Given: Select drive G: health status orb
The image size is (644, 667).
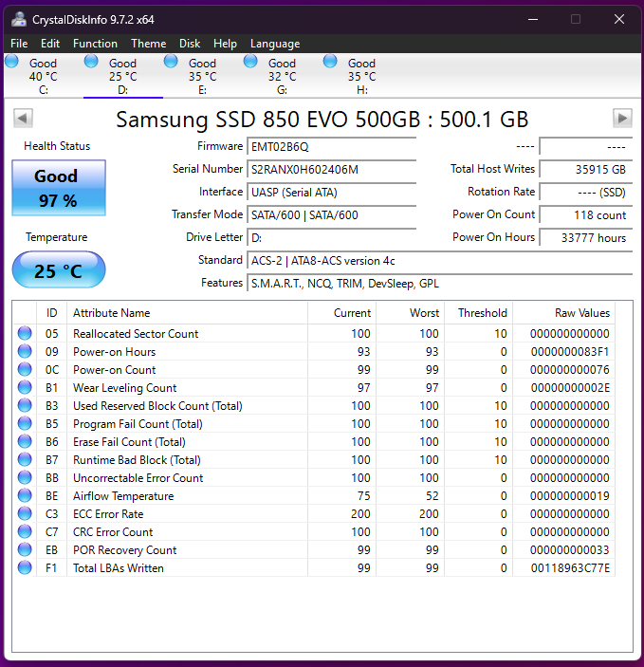Looking at the screenshot, I should [250, 62].
